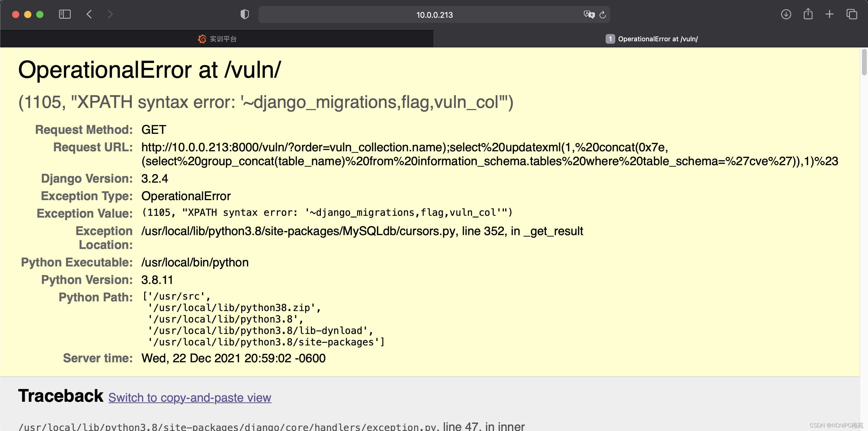Click the Exception Type value OperationalError
The width and height of the screenshot is (868, 431).
click(x=186, y=196)
